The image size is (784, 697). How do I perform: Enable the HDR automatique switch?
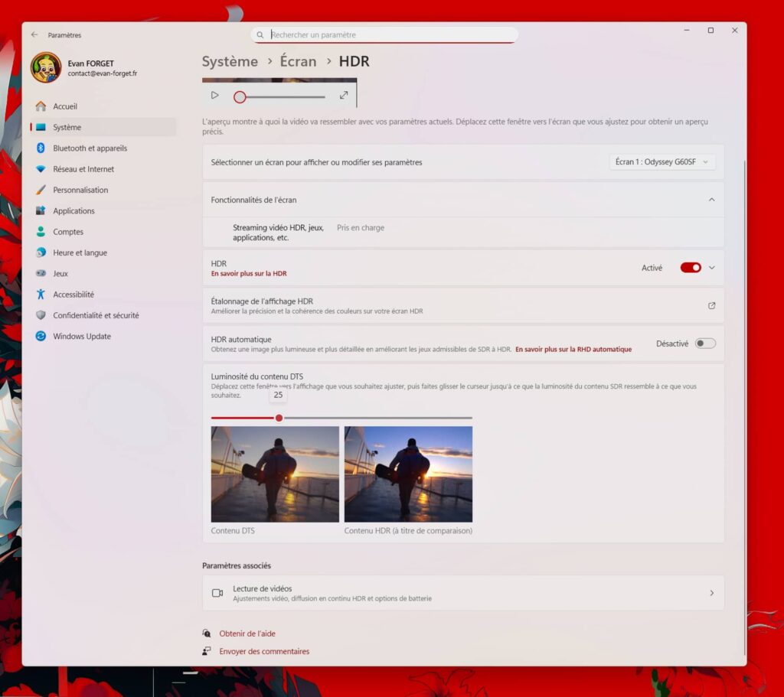704,344
